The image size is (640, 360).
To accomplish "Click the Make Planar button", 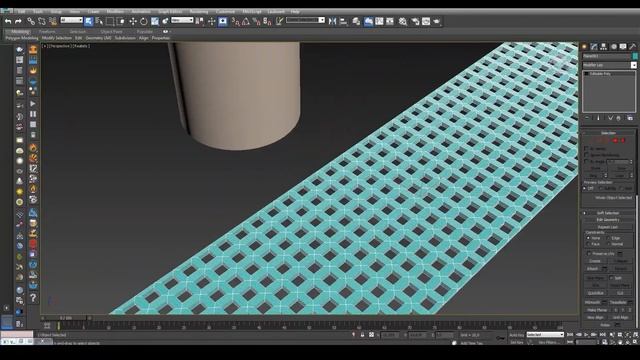I will [597, 310].
